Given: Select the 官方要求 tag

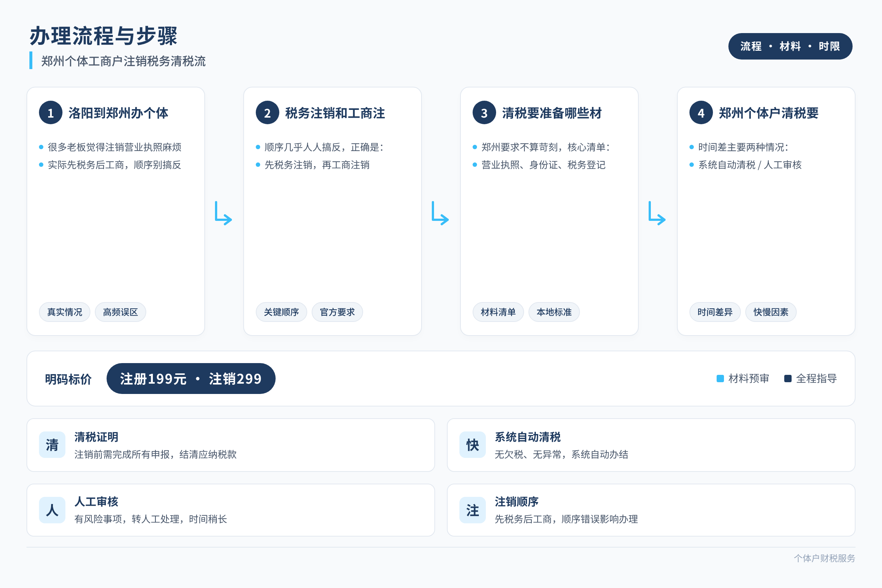Looking at the screenshot, I should [337, 312].
